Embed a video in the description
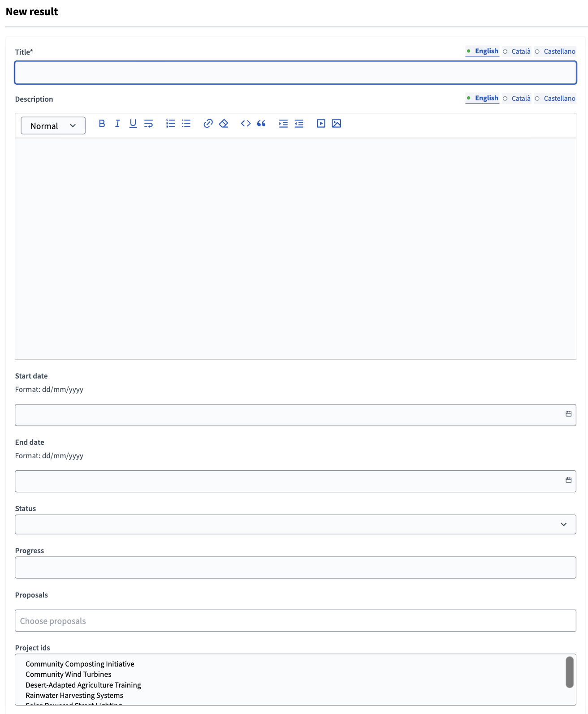Viewport: 588px width, 714px height. tap(321, 124)
